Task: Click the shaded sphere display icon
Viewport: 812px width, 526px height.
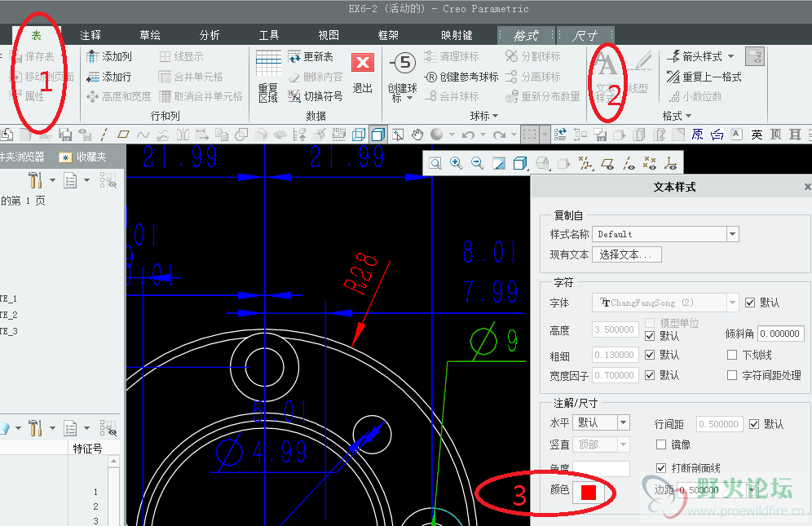Action: click(436, 135)
